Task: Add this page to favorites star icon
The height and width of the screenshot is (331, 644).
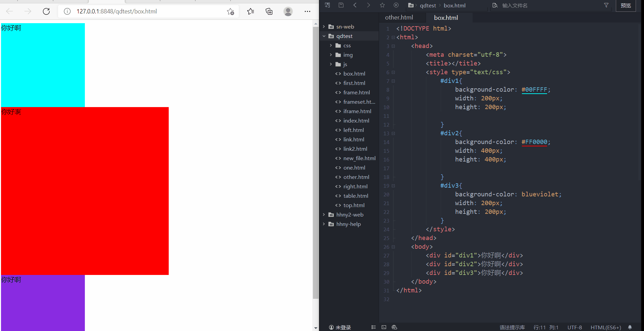Action: 230,11
